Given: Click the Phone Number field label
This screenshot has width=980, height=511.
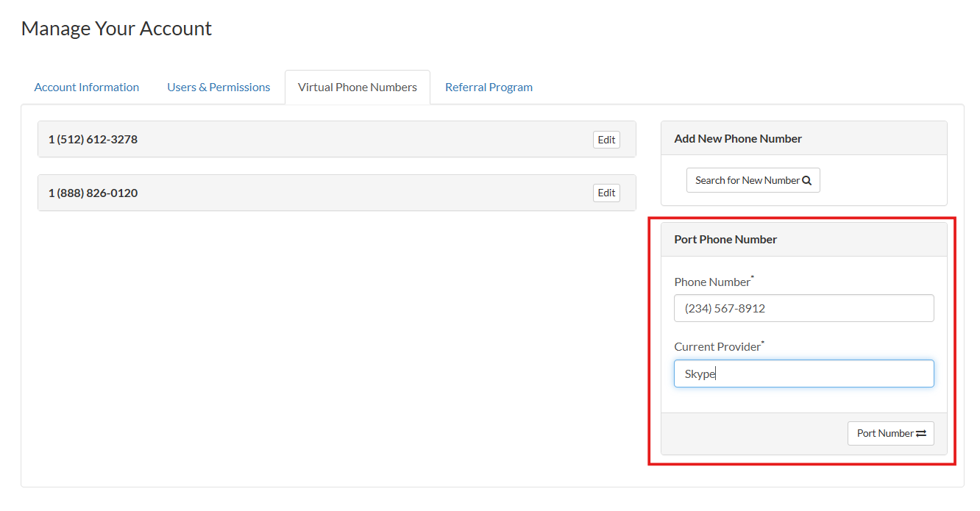Looking at the screenshot, I should coord(714,282).
